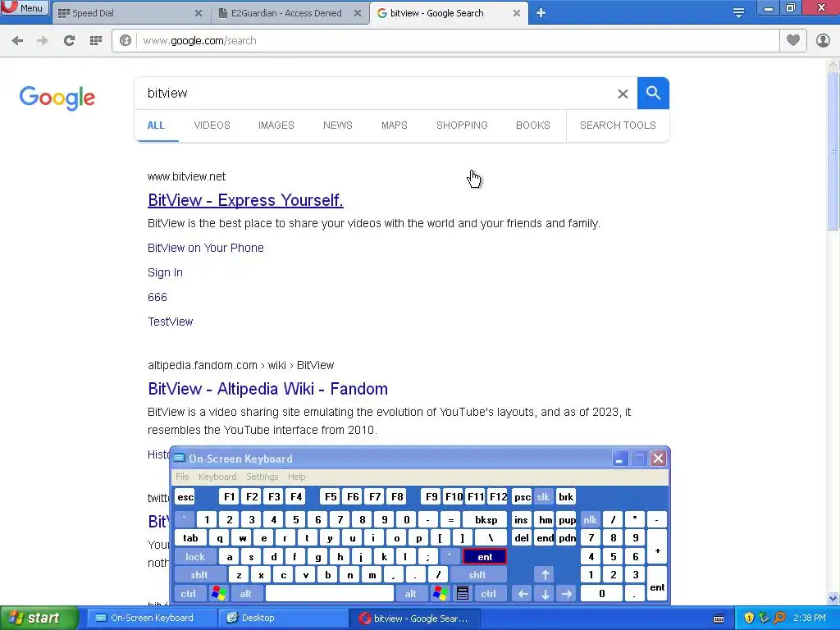Click the browser forward arrow
840x630 pixels.
coord(43,40)
